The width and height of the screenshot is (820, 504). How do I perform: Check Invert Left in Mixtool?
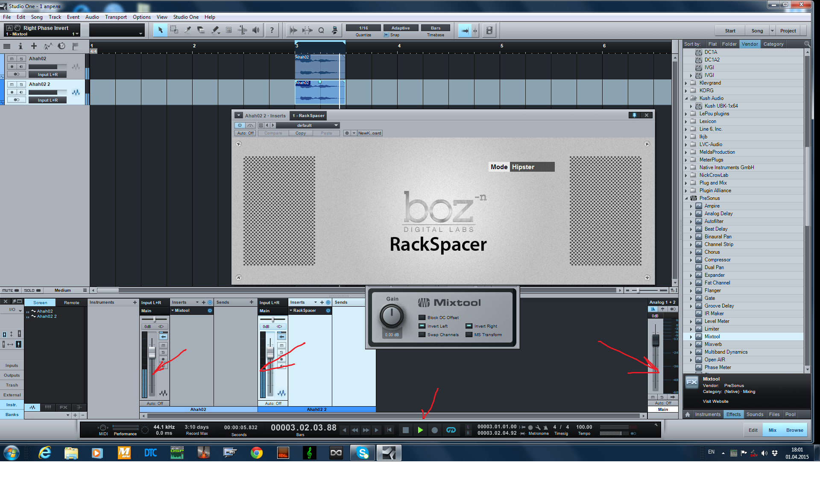click(422, 326)
